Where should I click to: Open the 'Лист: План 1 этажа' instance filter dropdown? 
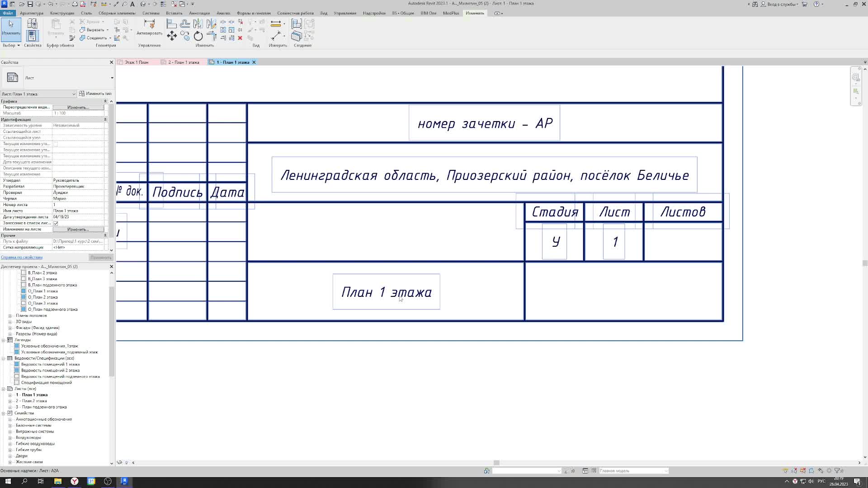pos(38,94)
